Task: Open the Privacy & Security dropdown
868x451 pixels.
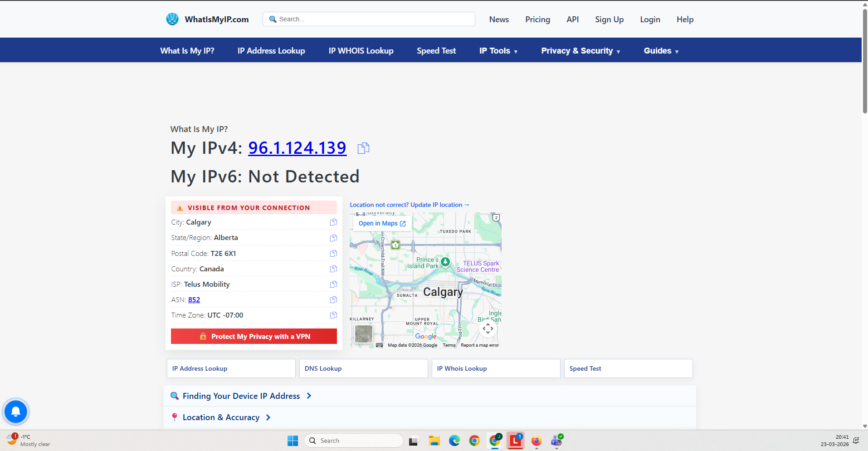Action: coord(580,51)
